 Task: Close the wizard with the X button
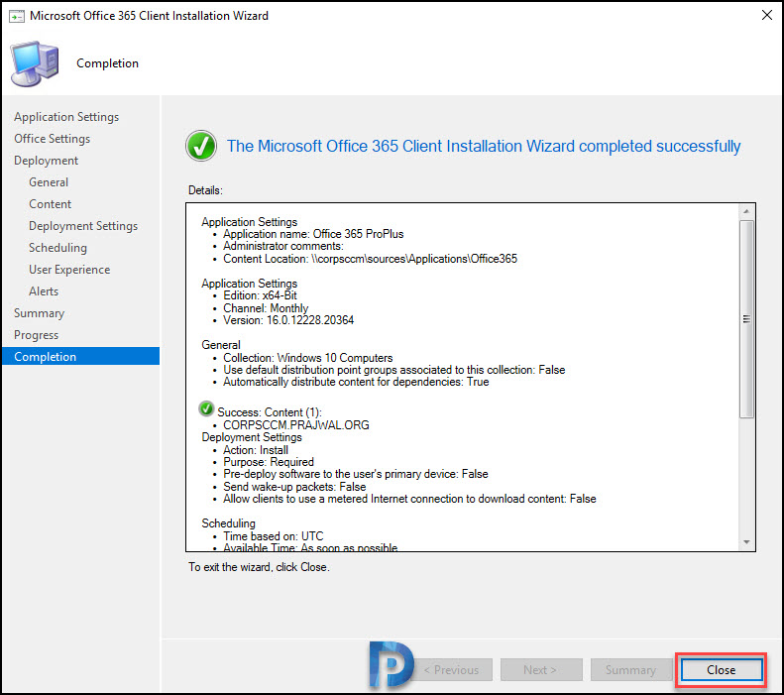(x=766, y=16)
